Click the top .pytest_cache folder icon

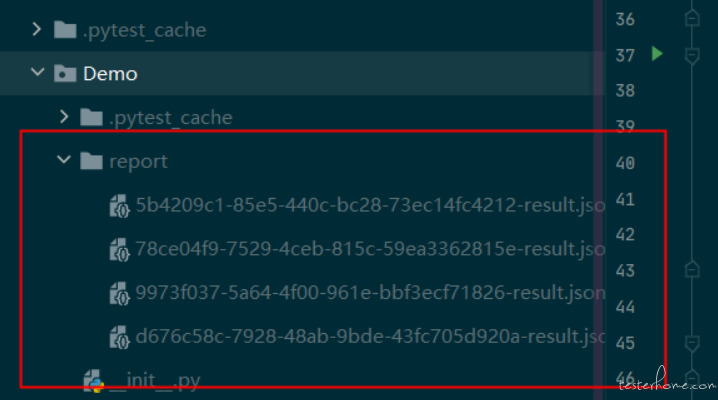(x=65, y=30)
